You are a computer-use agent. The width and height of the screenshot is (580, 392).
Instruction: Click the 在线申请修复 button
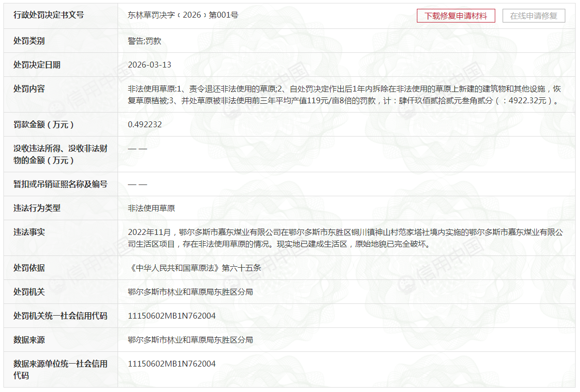pyautogui.click(x=533, y=16)
